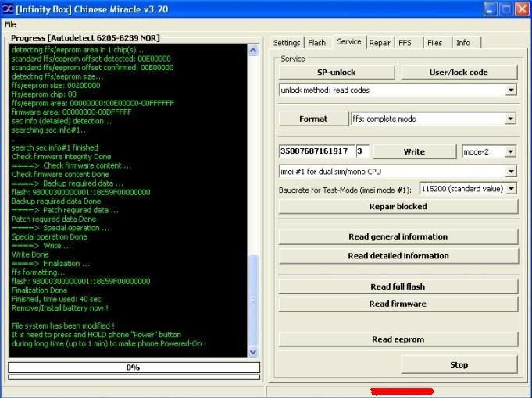The width and height of the screenshot is (532, 398).
Task: Click the Write button
Action: point(414,151)
